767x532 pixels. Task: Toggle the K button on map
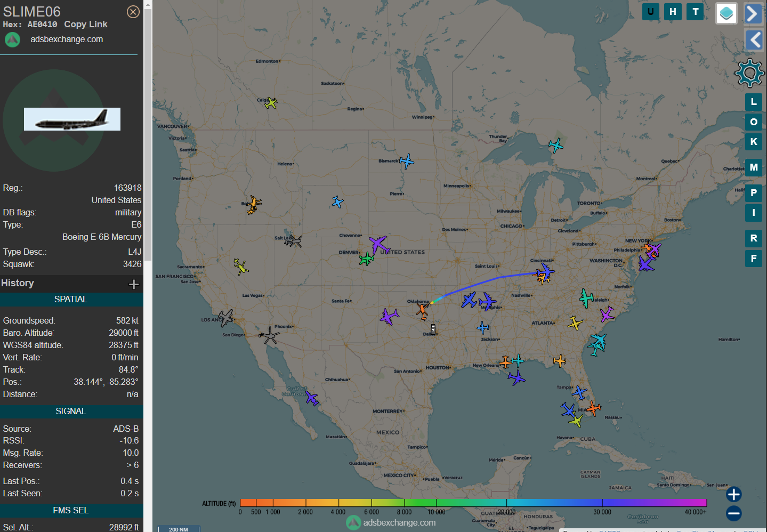(x=754, y=142)
